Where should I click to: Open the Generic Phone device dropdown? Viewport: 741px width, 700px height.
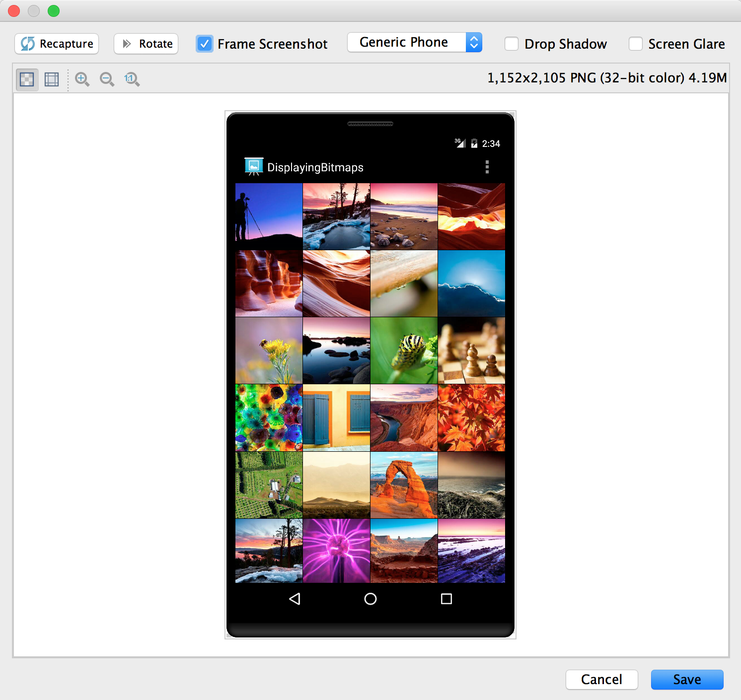[415, 42]
